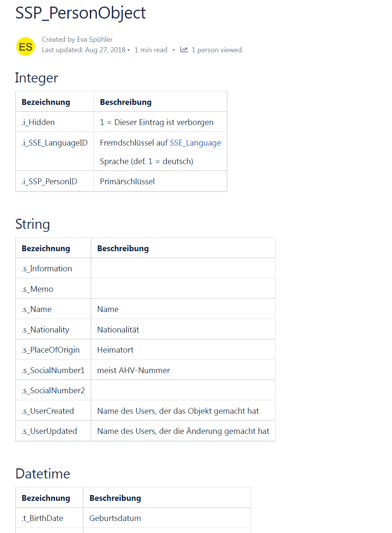Viewport: 392px width, 533px height.
Task: Click the .s_Nationality table cell
Action: click(46, 330)
